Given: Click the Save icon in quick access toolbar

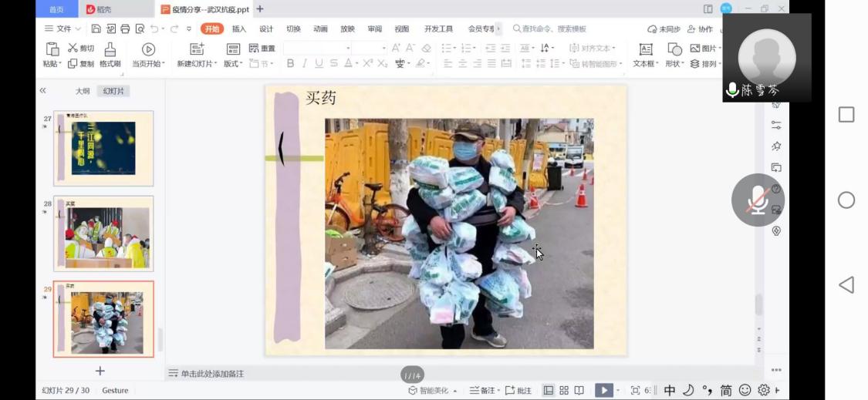Looking at the screenshot, I should pos(96,29).
